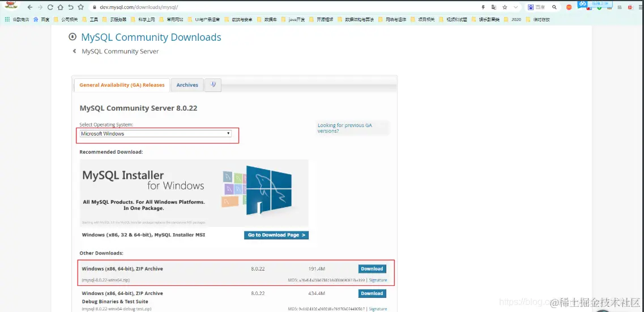This screenshot has width=644, height=312.
Task: Expand the address bar chevron dropdown
Action: click(515, 7)
